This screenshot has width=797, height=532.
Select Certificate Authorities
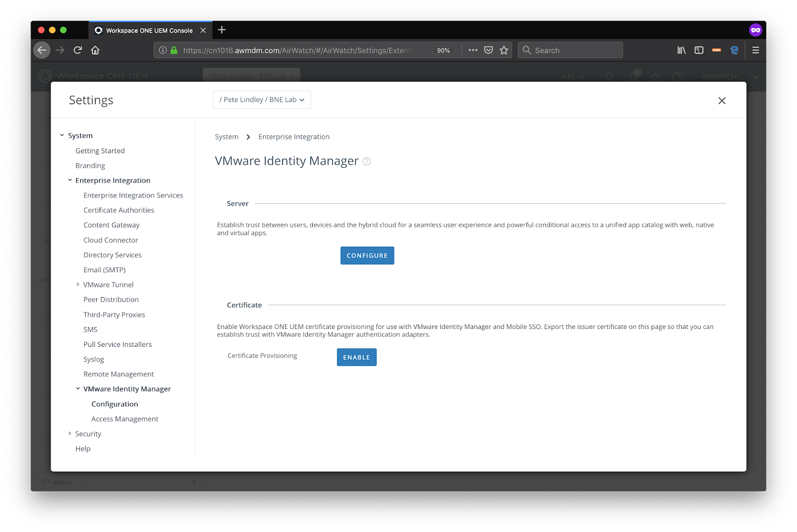[119, 211]
